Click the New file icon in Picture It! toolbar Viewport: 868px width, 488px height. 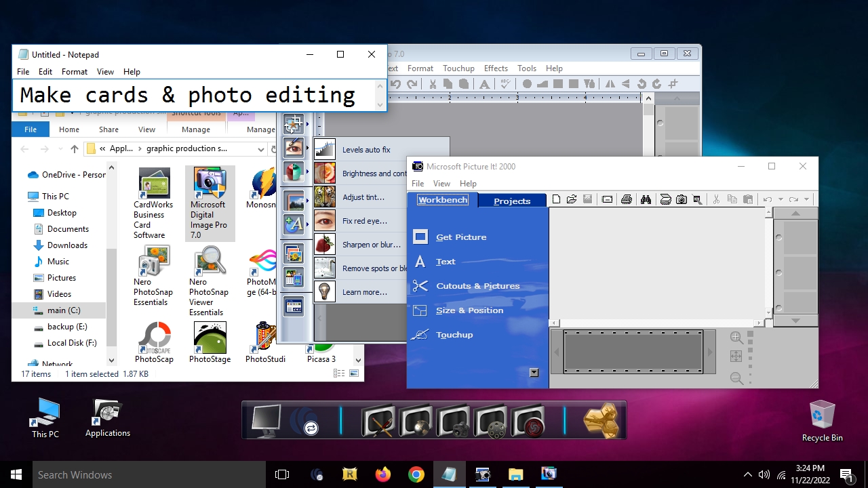tap(557, 199)
